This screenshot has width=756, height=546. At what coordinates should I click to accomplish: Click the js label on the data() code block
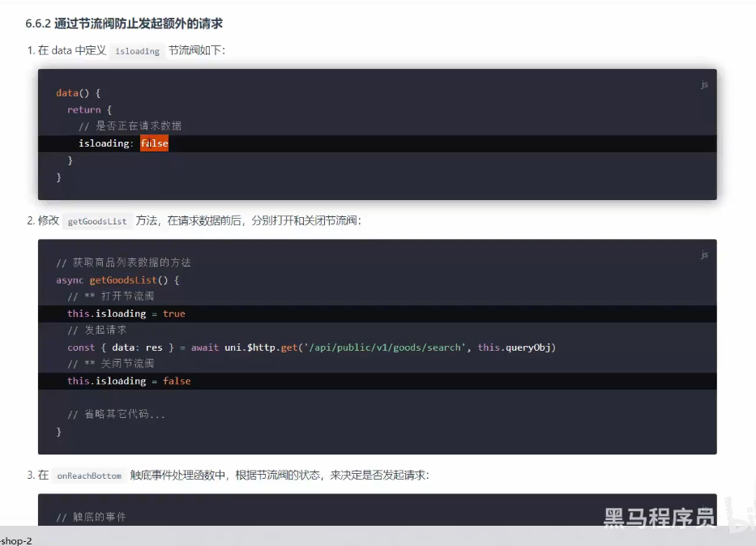pyautogui.click(x=704, y=84)
